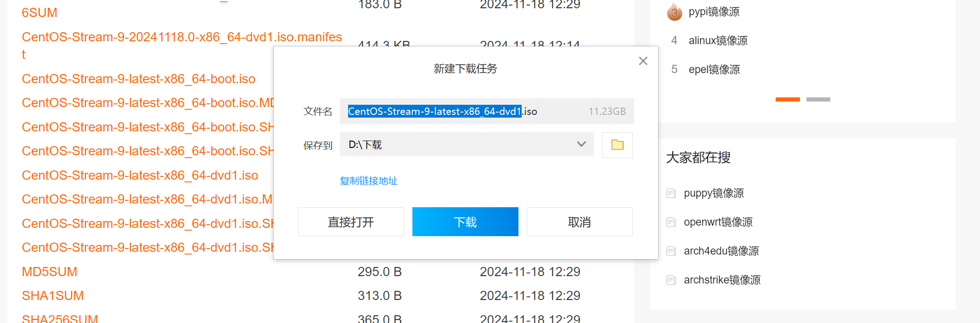Click document icon beside archstrike镜像源
980x323 pixels.
pyautogui.click(x=671, y=280)
